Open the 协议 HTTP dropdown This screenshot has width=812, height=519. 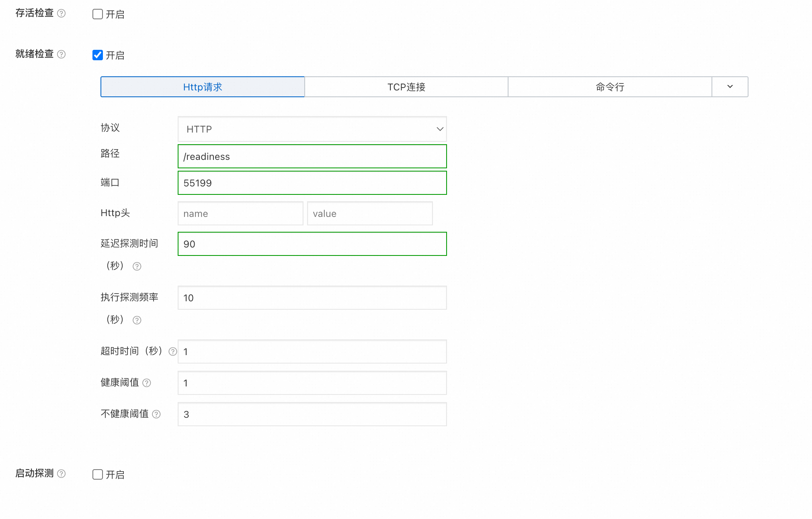coord(312,129)
